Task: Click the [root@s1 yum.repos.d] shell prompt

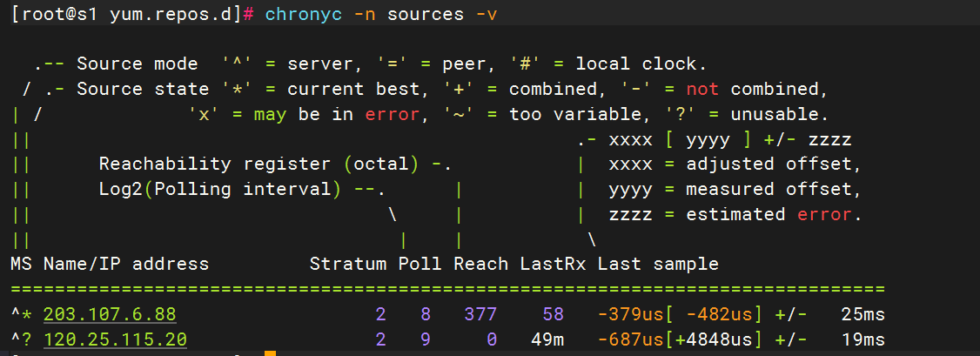Action: pyautogui.click(x=126, y=15)
